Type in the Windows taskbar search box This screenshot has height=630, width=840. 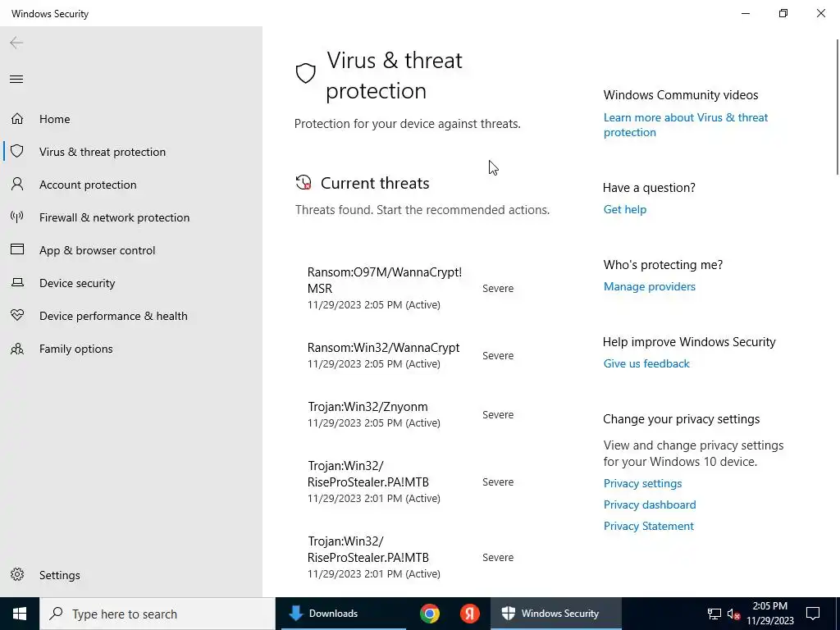pos(164,614)
